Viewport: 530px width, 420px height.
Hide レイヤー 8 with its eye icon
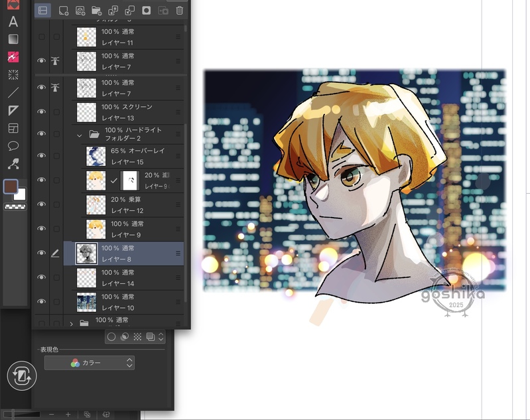[42, 253]
